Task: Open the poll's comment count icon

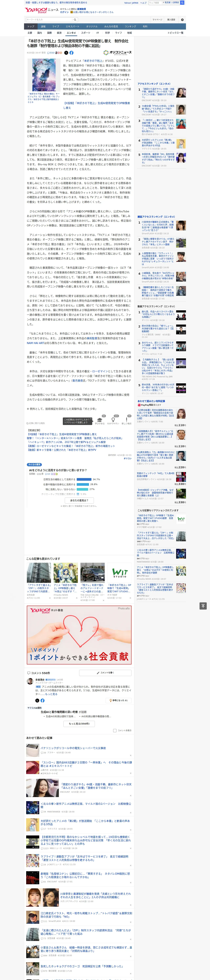Action: pos(48,474)
